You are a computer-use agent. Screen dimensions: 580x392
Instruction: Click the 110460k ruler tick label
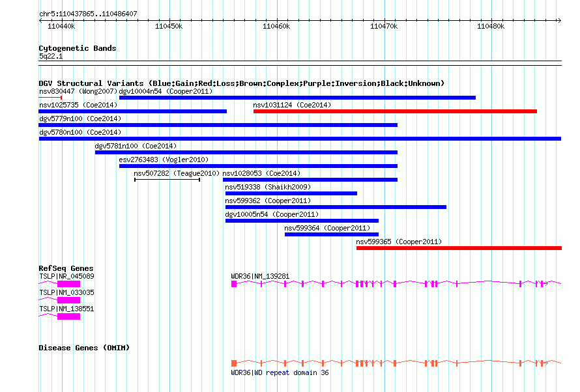pyautogui.click(x=276, y=26)
